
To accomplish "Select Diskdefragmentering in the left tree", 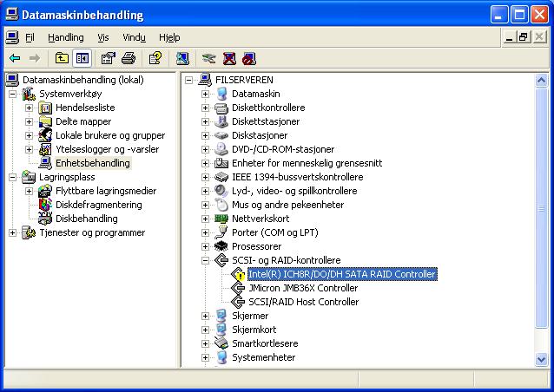I will pos(99,205).
